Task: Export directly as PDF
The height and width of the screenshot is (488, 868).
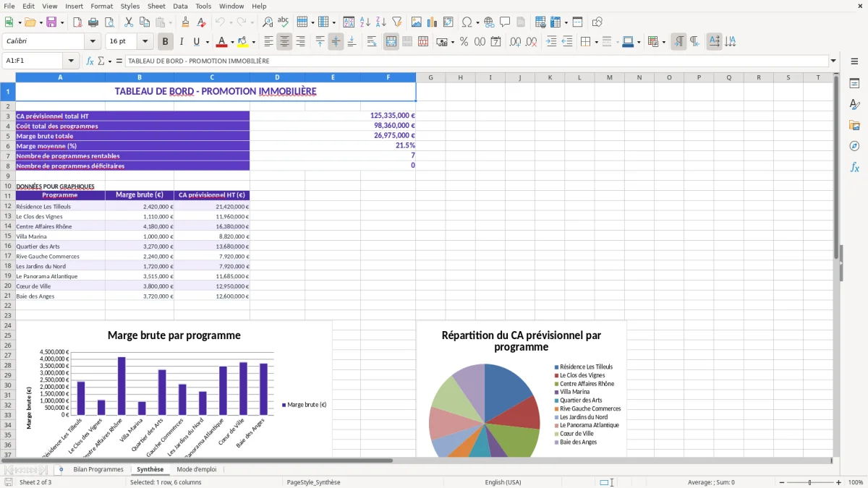Action: (77, 22)
